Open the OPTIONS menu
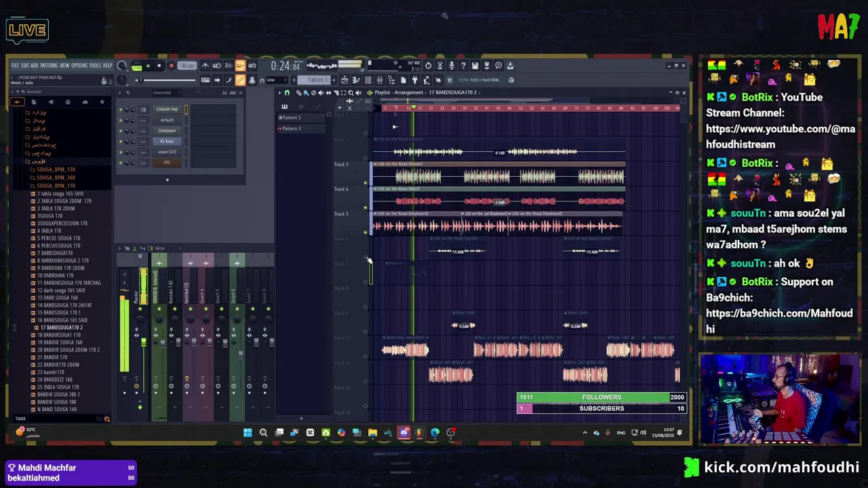 tap(79, 66)
